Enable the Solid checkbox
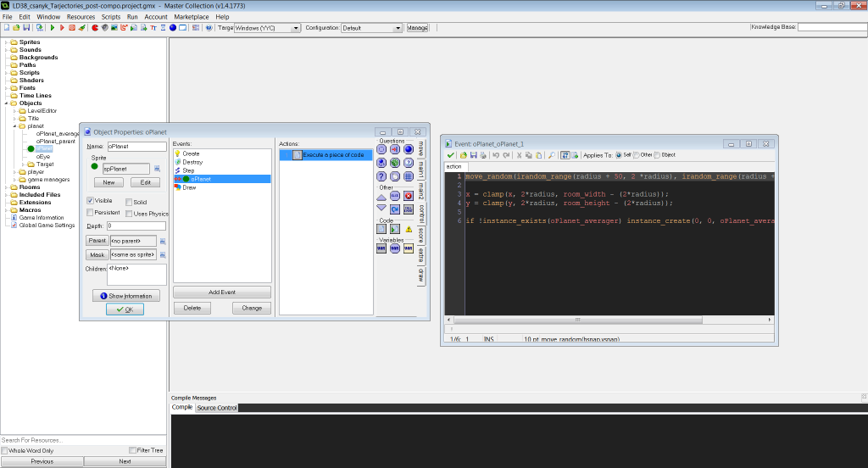This screenshot has width=868, height=468. pos(129,202)
